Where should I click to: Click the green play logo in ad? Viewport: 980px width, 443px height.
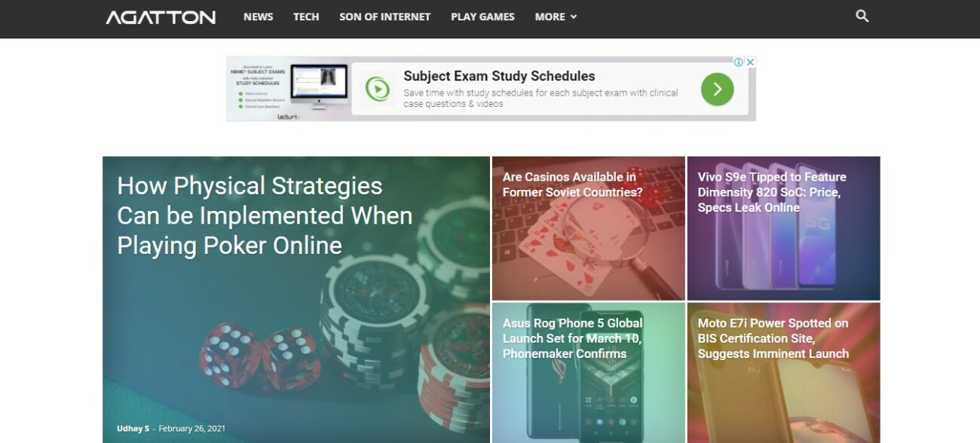[377, 90]
